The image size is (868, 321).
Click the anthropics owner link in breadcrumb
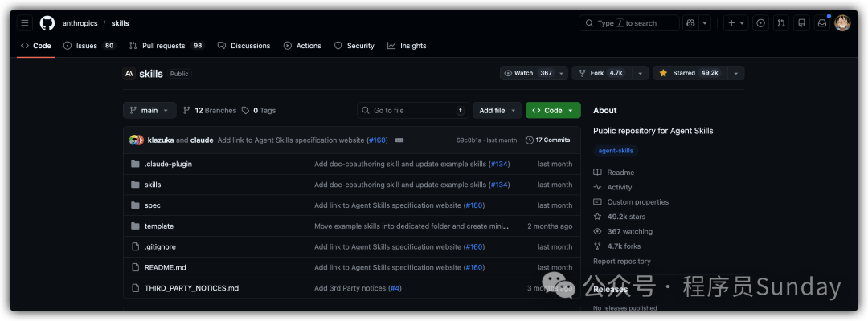pos(80,23)
